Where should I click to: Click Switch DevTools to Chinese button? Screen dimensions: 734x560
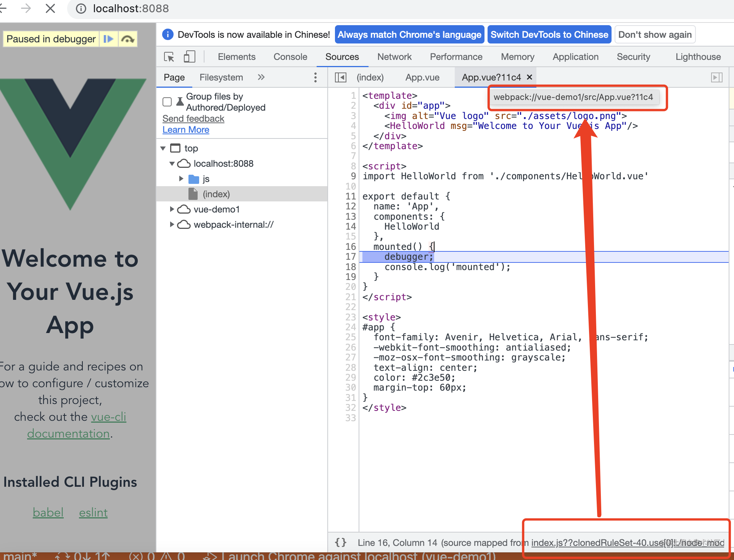pos(549,35)
